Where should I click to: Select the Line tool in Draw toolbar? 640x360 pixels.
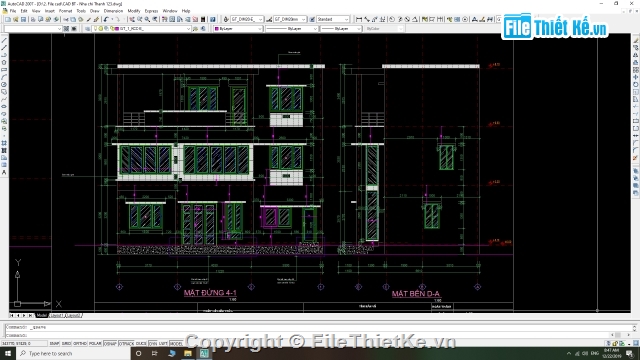tap(4, 40)
